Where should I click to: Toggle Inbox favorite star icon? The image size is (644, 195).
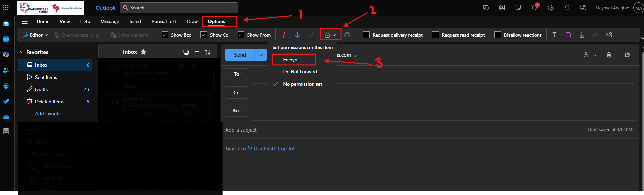tap(143, 52)
